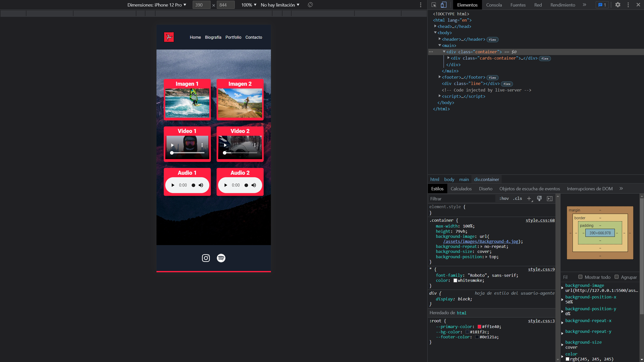This screenshot has width=644, height=362.
Task: Expand the header element node
Action: [440, 39]
